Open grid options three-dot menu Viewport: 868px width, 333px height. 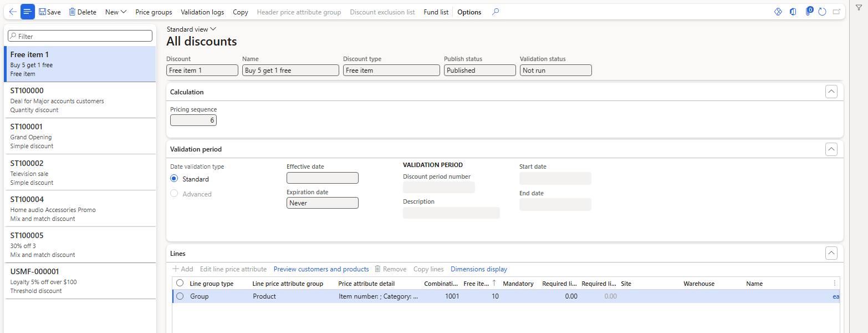(835, 283)
